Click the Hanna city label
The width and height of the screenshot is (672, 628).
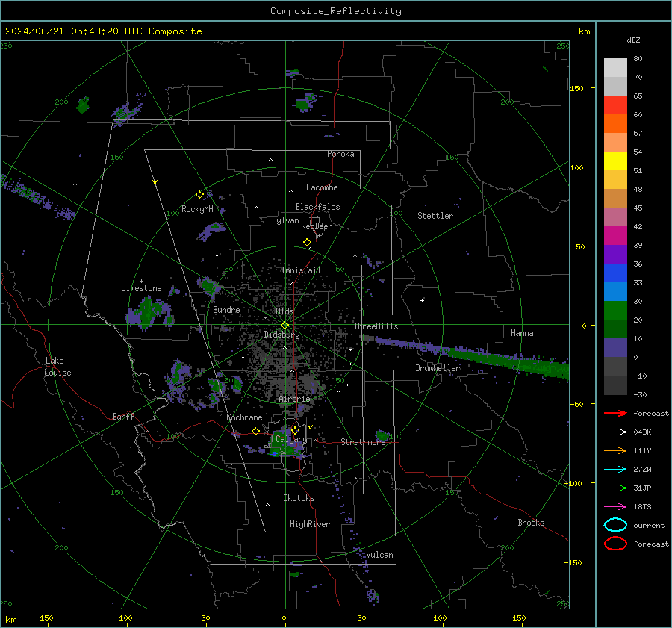click(x=522, y=333)
